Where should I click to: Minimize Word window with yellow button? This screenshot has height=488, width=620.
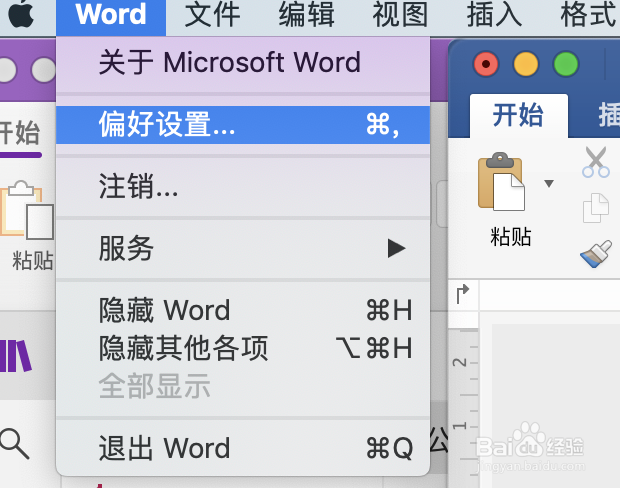[526, 64]
